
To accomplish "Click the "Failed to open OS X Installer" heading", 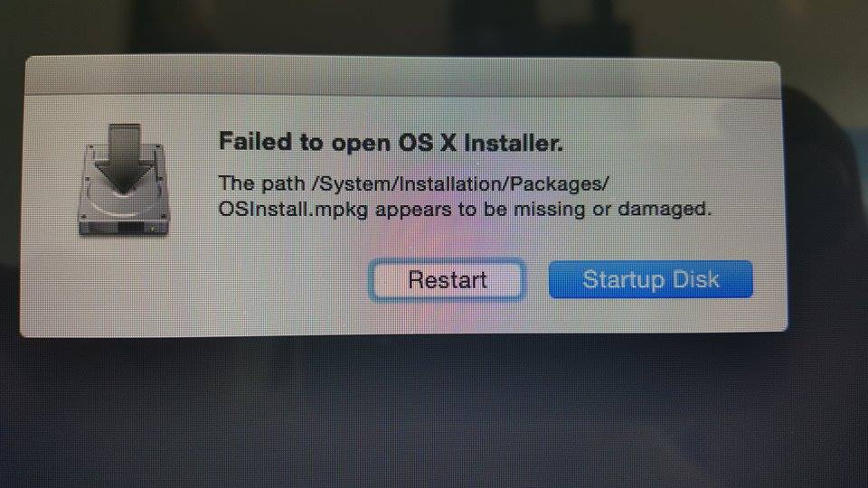I will [x=391, y=143].
